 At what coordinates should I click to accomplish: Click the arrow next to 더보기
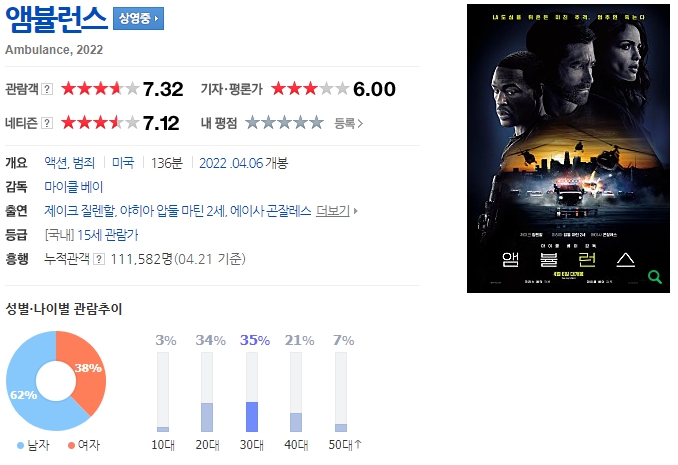pos(355,211)
